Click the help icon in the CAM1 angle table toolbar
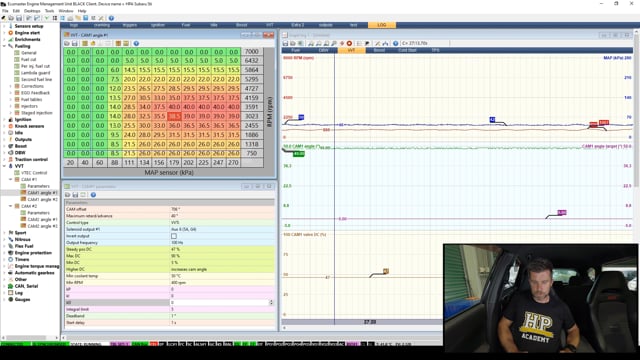Screen dimensions: 640x360 pyautogui.click(x=136, y=43)
